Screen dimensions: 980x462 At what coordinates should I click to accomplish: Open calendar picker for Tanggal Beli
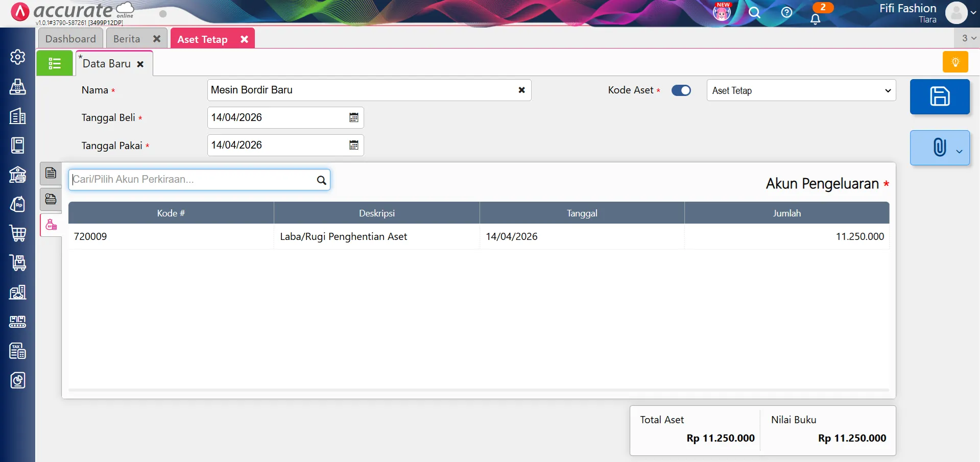point(353,117)
